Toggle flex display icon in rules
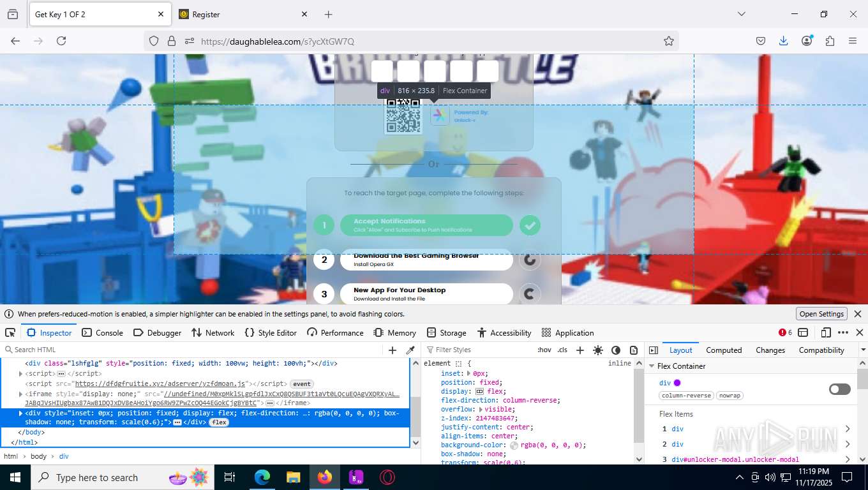The width and height of the screenshot is (868, 490). 479,391
